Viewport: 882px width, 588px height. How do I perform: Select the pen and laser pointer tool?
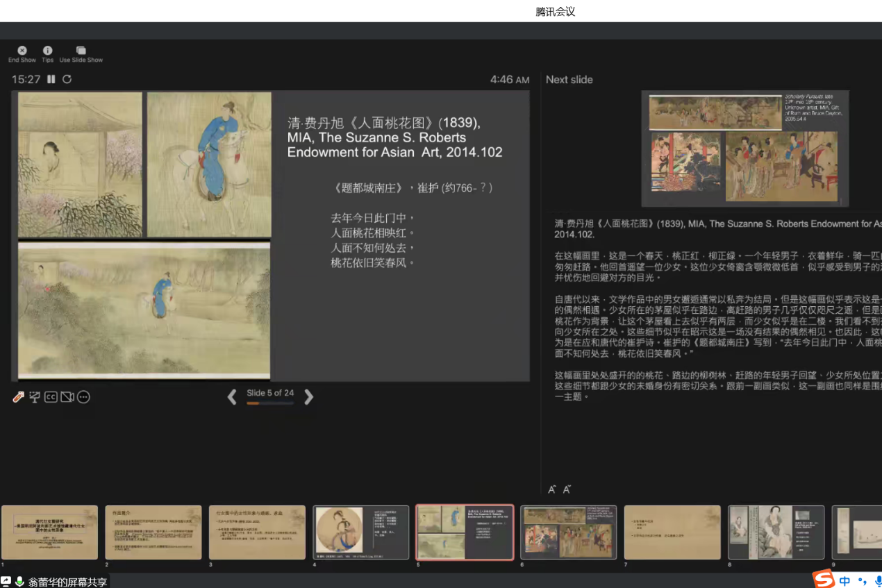(x=19, y=397)
